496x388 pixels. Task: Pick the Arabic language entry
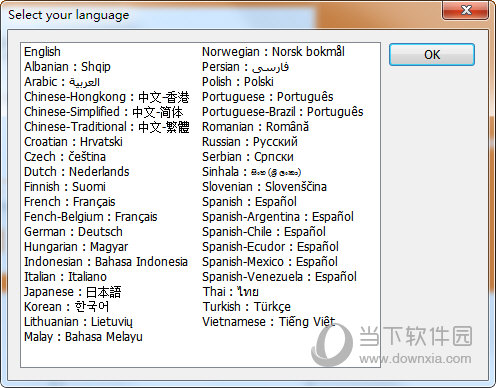pos(62,82)
